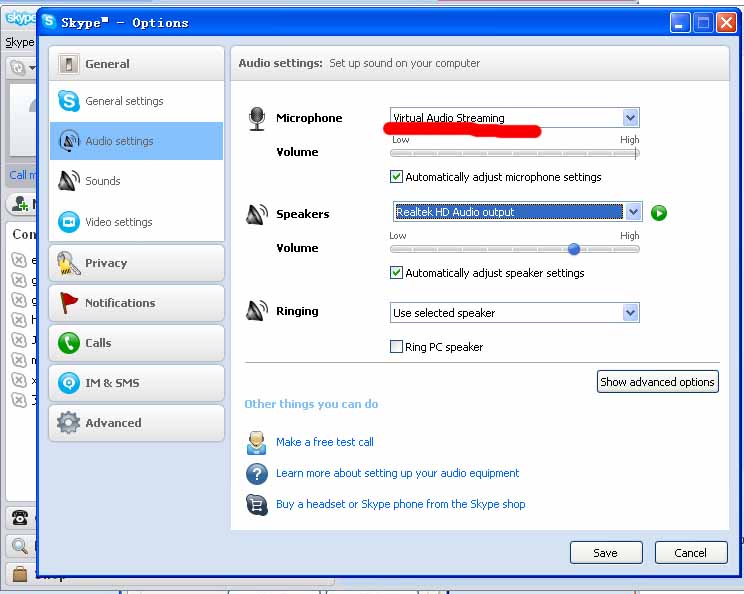Screen dimensions: 744x594
Task: Click the webcam icon beside Video settings
Action: coord(69,222)
